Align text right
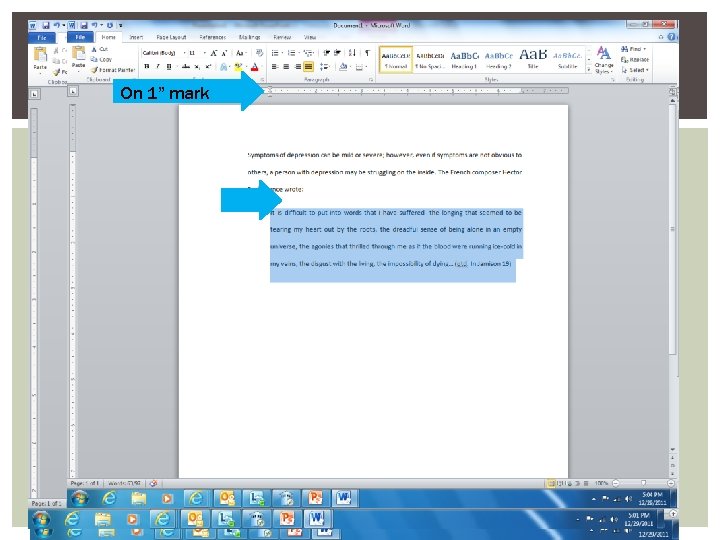Image resolution: width=720 pixels, height=540 pixels. click(x=298, y=67)
